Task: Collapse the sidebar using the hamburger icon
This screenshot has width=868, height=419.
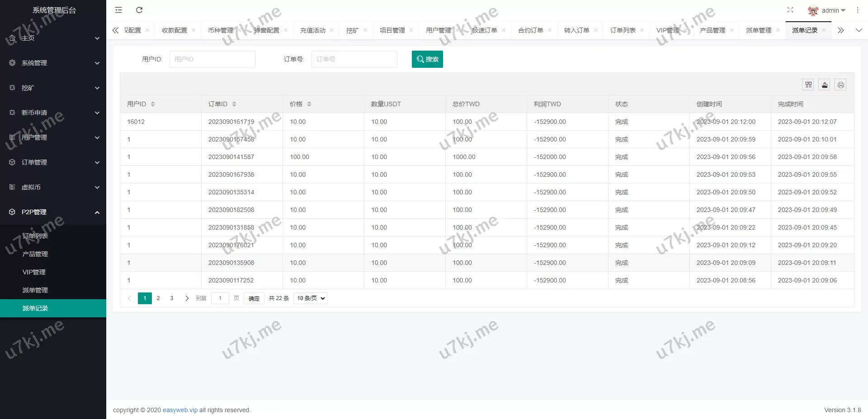Action: click(118, 10)
